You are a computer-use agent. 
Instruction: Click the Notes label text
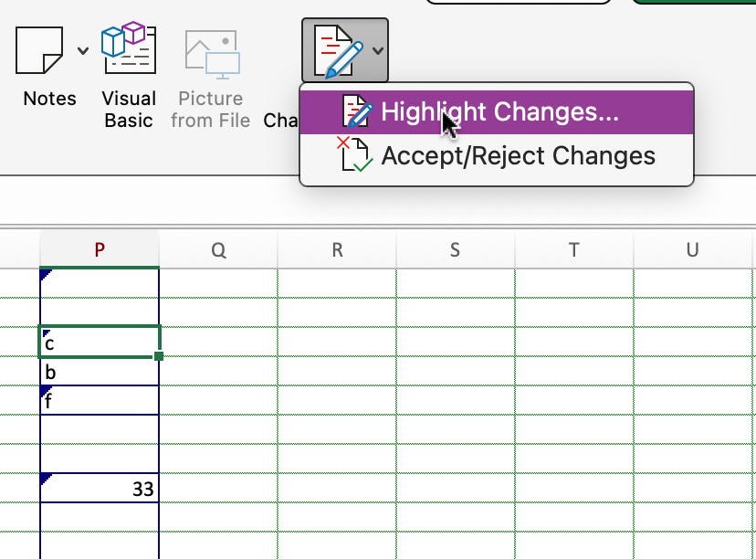[x=49, y=99]
